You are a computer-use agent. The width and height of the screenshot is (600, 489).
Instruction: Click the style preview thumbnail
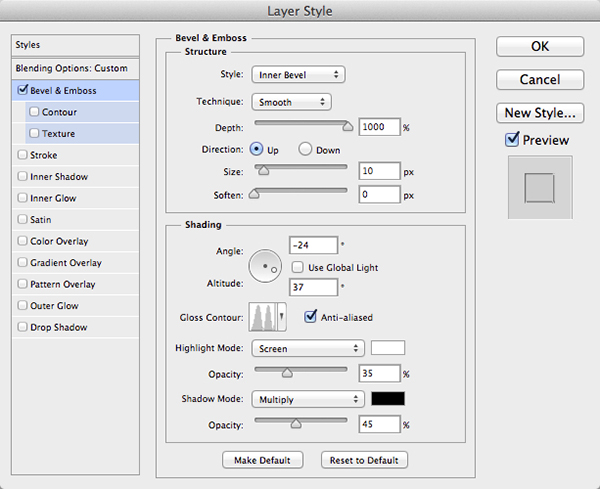538,187
